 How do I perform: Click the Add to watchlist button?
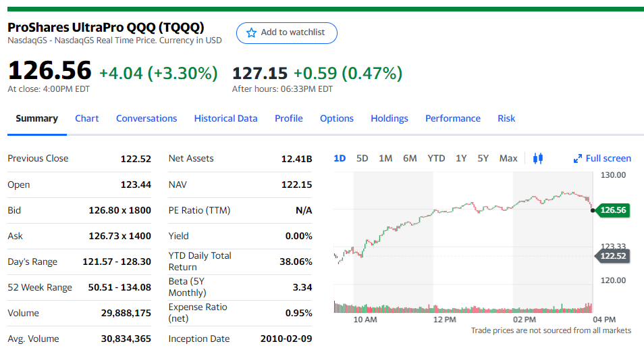click(287, 33)
